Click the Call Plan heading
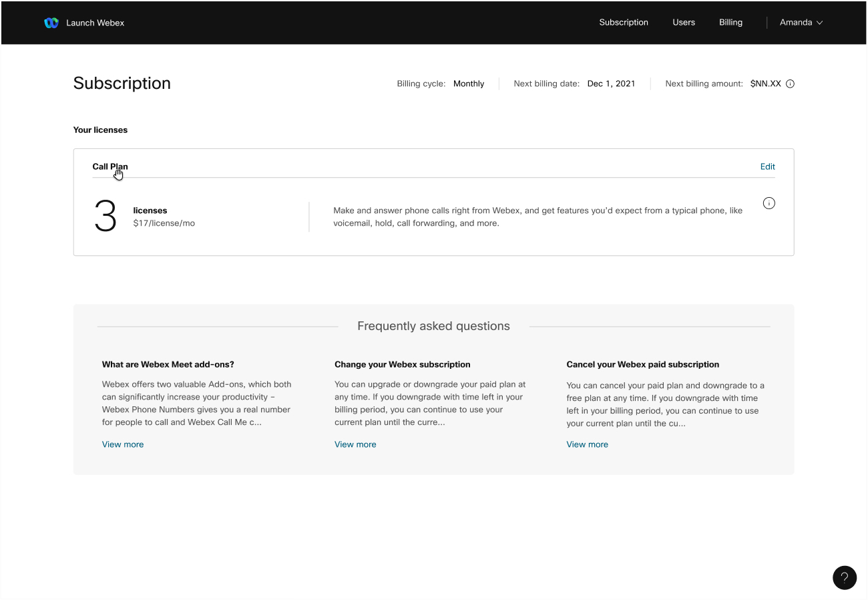The width and height of the screenshot is (868, 600). [x=110, y=166]
